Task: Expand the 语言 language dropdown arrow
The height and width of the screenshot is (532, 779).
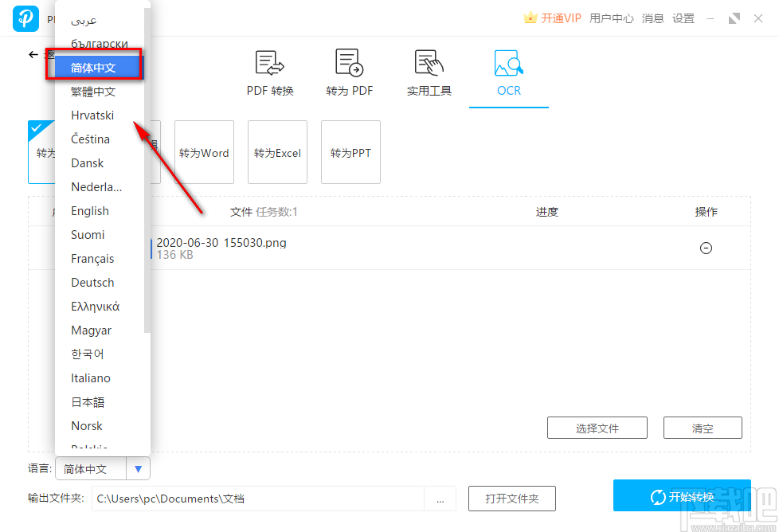Action: click(138, 468)
